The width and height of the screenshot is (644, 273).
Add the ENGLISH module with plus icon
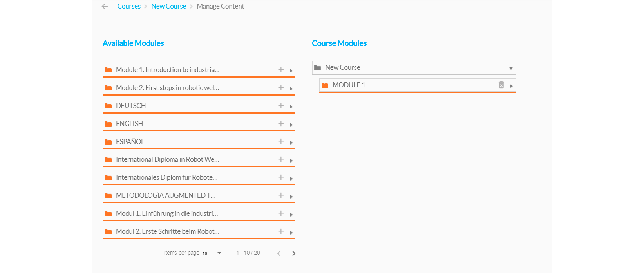click(x=281, y=124)
